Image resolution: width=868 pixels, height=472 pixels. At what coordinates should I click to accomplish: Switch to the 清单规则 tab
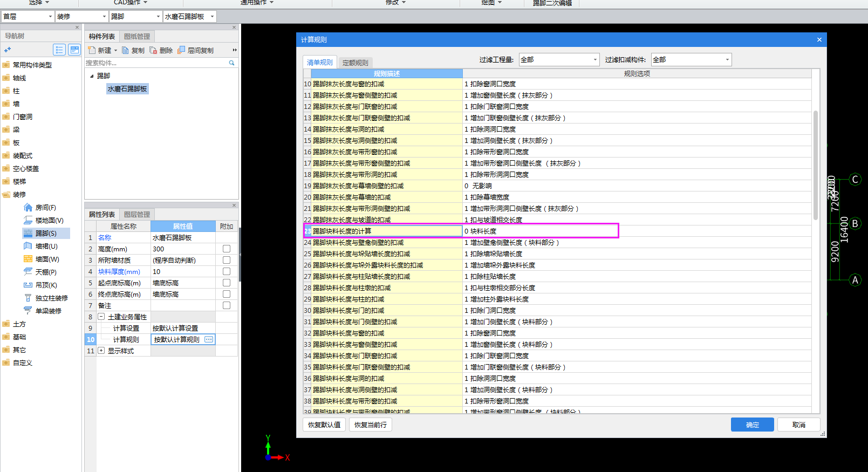(320, 62)
